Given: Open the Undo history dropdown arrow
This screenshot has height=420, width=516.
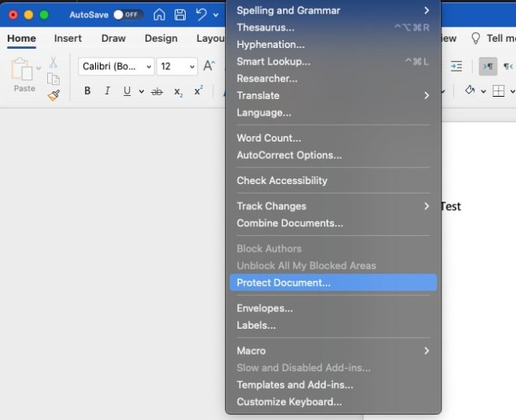Looking at the screenshot, I should pos(216,15).
